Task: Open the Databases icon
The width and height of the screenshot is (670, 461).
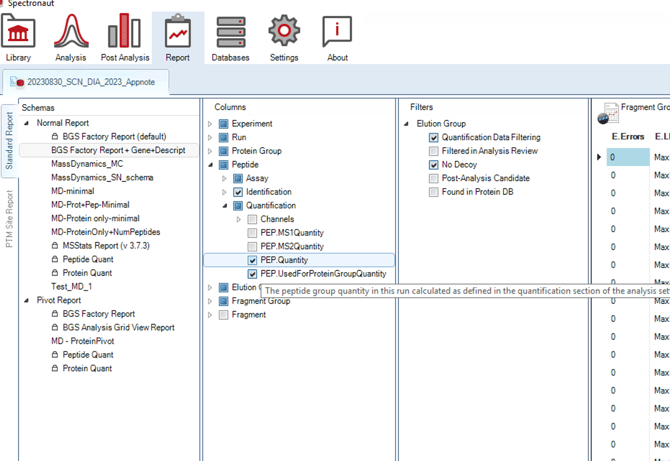Action: pyautogui.click(x=231, y=32)
